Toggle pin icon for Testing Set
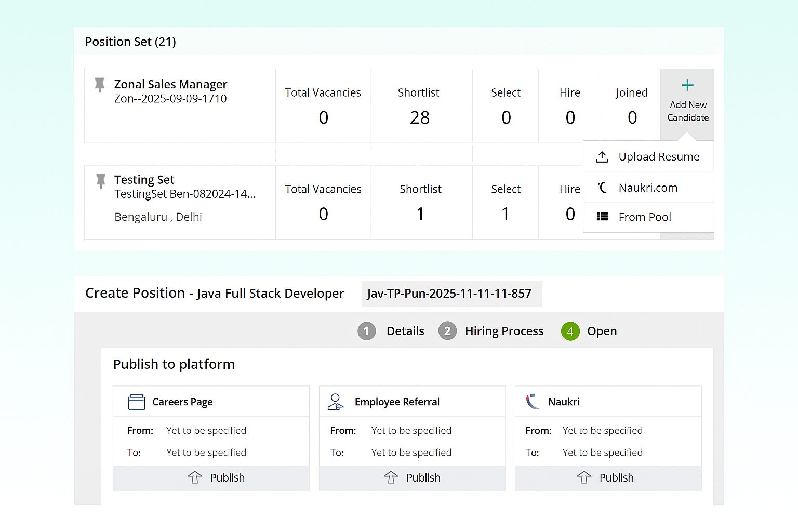The image size is (798, 532). 101,181
